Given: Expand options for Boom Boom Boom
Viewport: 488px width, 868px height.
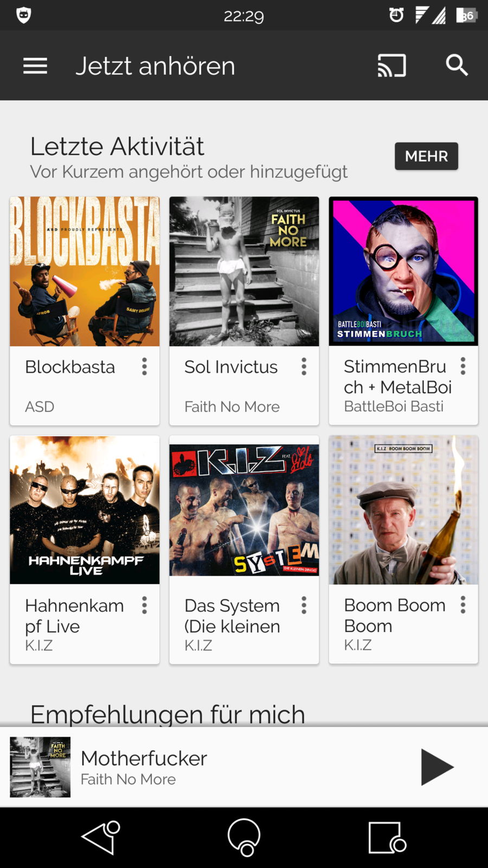Looking at the screenshot, I should [x=463, y=605].
